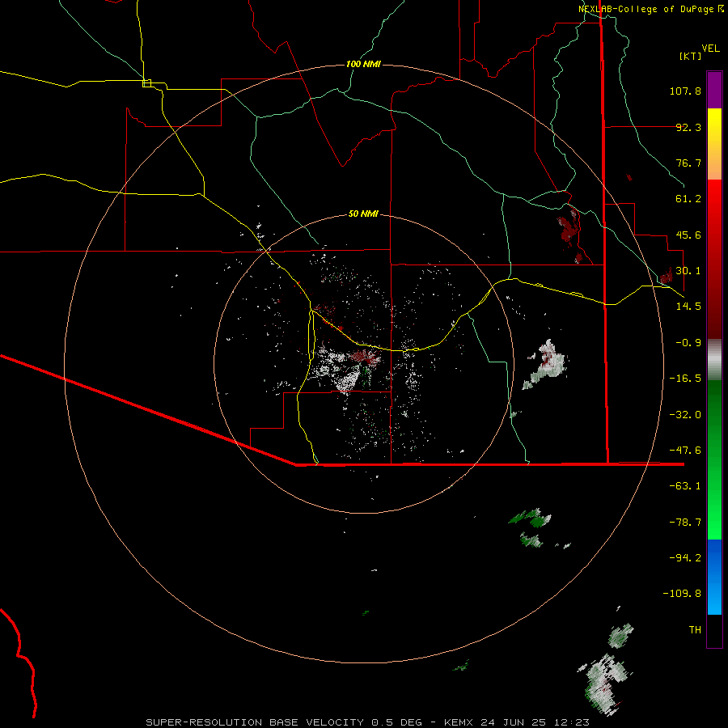This screenshot has width=728, height=728.
Task: Click the KEMX station identifier in the caption
Action: pyautogui.click(x=457, y=722)
